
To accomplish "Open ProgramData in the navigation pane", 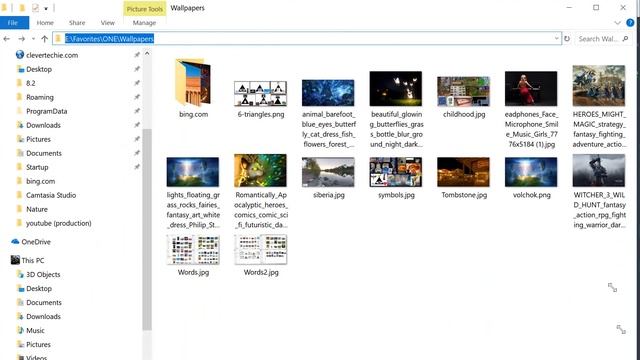I will point(47,111).
